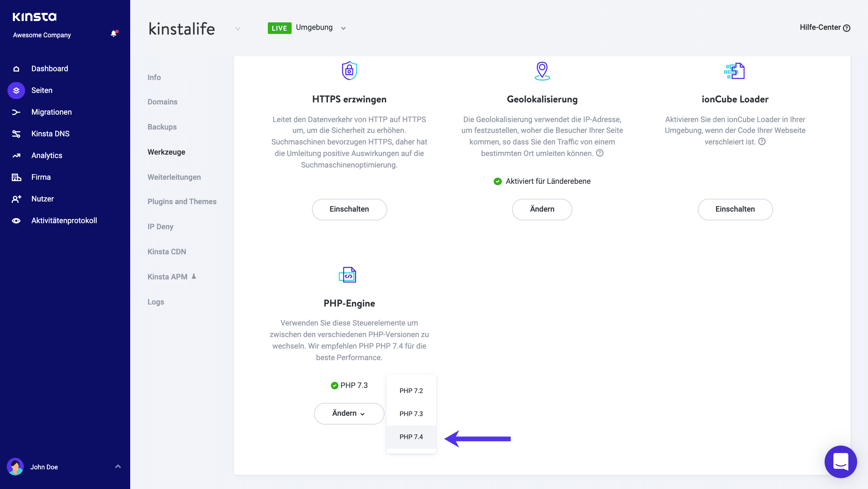
Task: Select the Seiten sidebar icon
Action: click(16, 90)
